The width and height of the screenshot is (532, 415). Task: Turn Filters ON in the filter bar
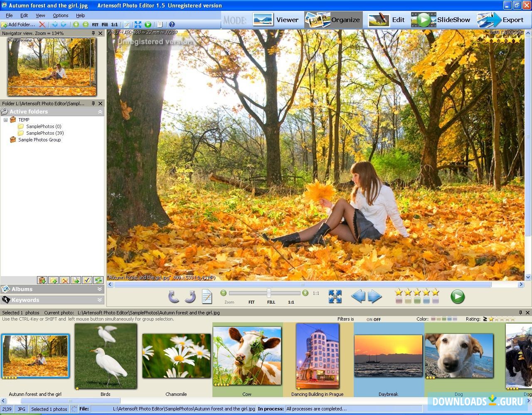point(369,319)
